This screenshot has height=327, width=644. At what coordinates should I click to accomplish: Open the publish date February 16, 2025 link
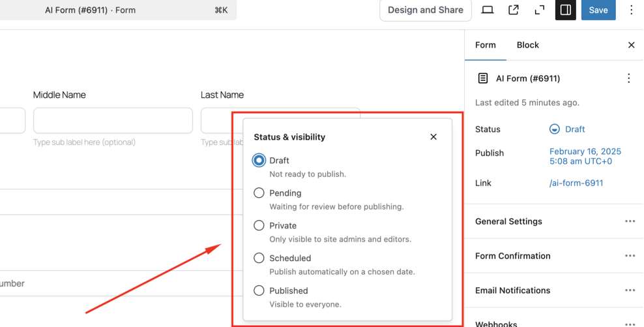[x=585, y=156]
